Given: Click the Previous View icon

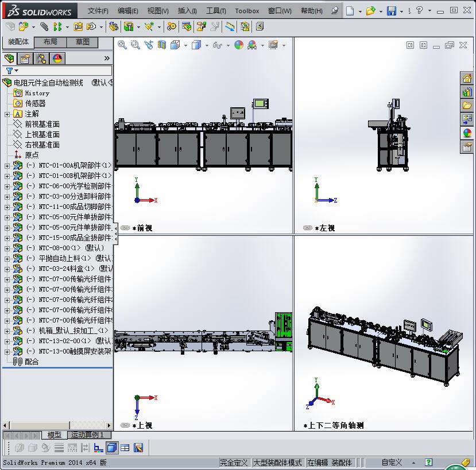Looking at the screenshot, I should 149,45.
